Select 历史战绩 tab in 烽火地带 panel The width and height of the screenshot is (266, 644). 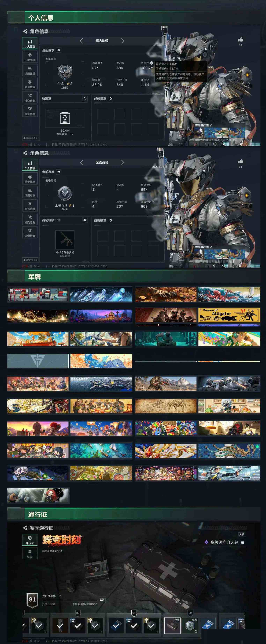pos(30,57)
